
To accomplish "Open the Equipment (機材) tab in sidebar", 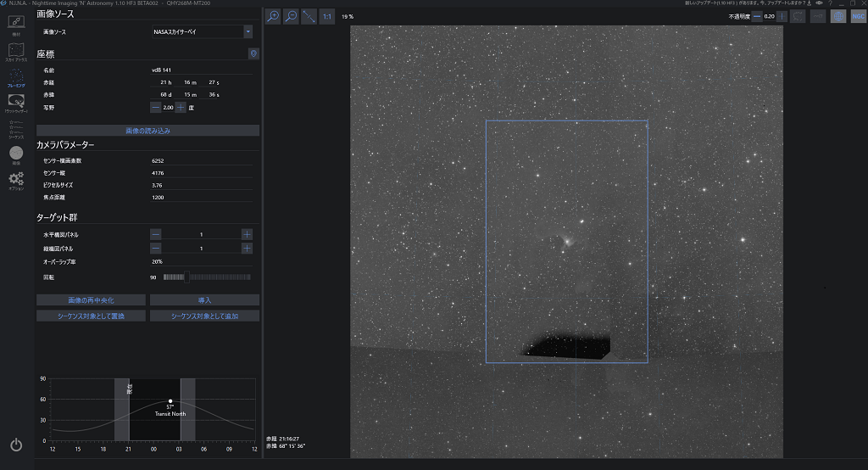I will (x=16, y=25).
